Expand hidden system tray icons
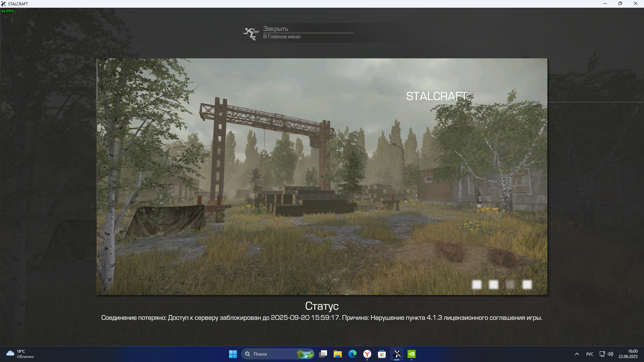This screenshot has height=362, width=644. point(577,354)
